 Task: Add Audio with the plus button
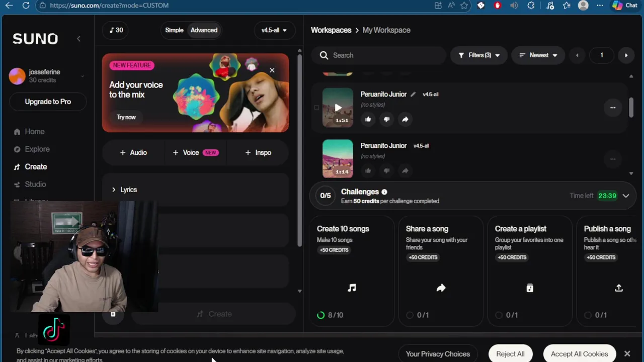(x=133, y=152)
